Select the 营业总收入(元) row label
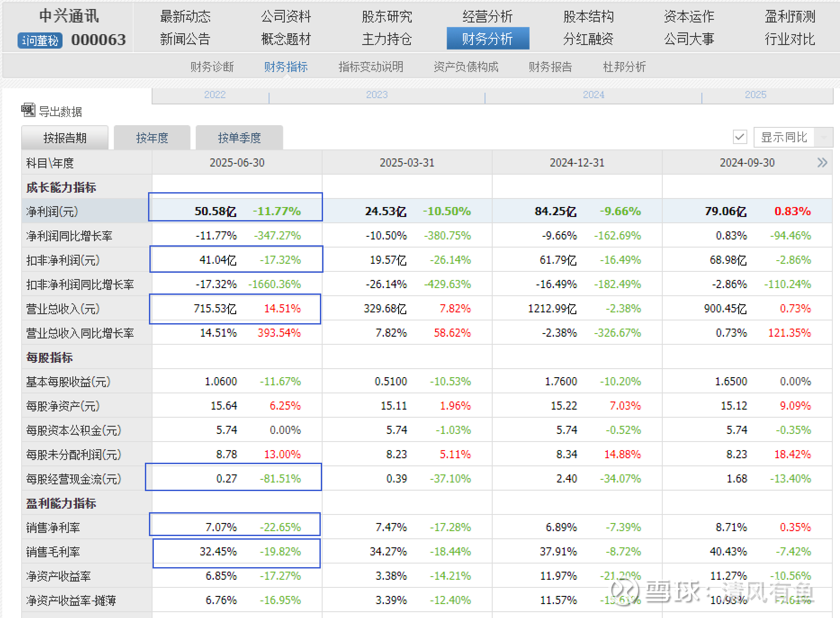The image size is (840, 618). tap(63, 309)
